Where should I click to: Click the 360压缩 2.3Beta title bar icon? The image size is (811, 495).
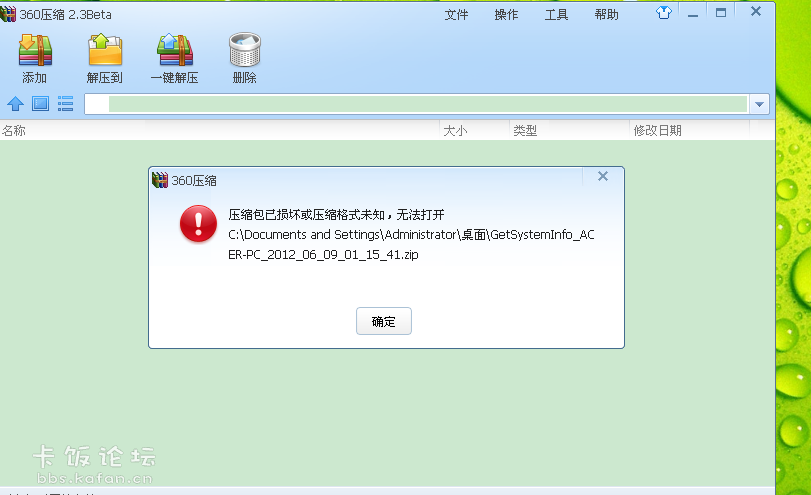coord(8,14)
